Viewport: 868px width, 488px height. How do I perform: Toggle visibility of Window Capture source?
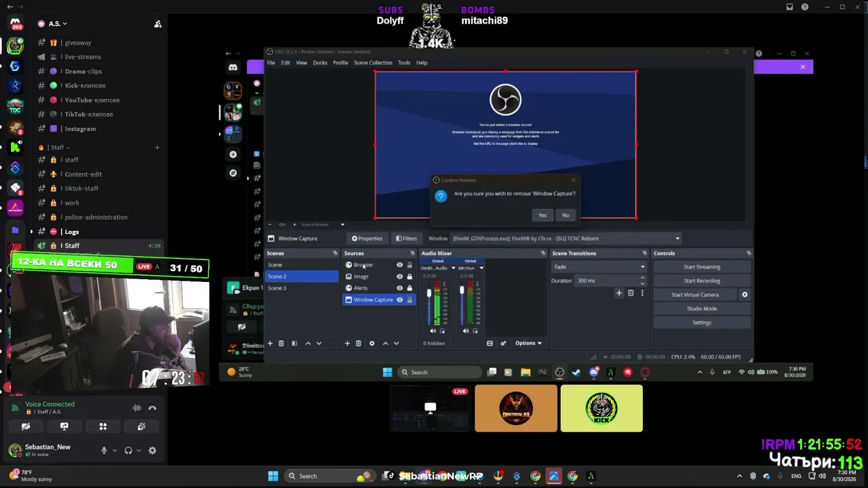399,300
